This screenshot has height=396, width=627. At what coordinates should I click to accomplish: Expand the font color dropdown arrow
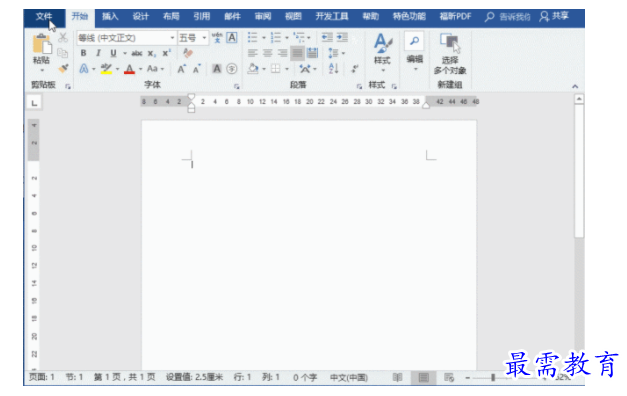click(141, 69)
